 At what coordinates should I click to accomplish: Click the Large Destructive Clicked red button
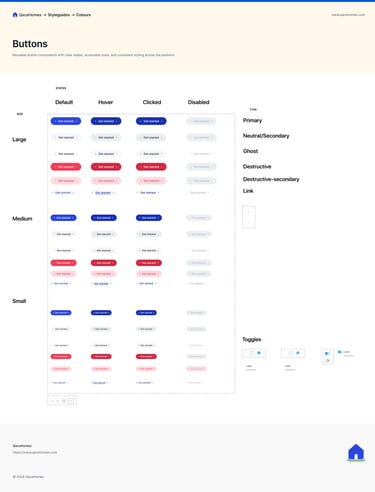[x=151, y=167]
